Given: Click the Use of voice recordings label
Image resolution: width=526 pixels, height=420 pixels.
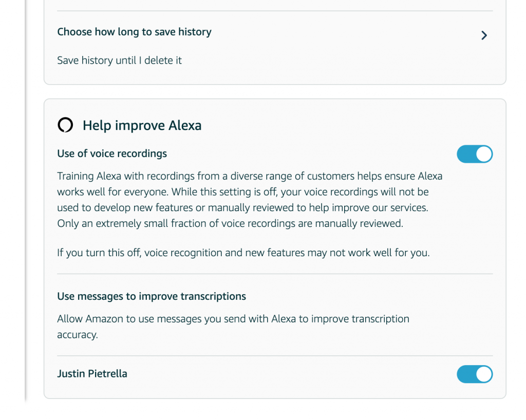Looking at the screenshot, I should click(x=112, y=154).
